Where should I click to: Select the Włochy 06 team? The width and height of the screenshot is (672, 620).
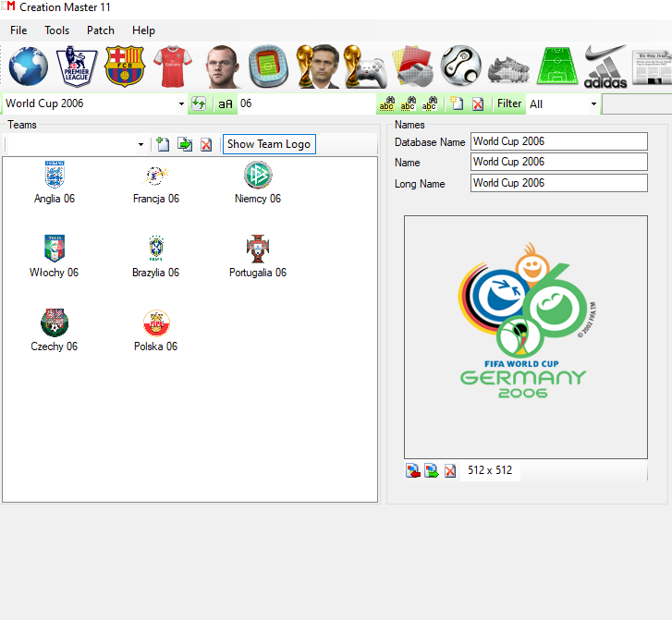click(54, 257)
